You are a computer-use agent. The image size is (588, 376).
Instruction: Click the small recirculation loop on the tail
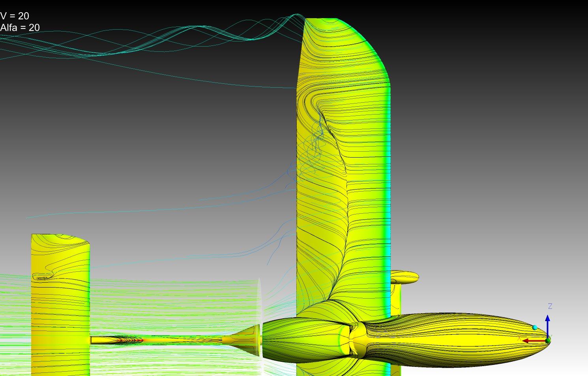[x=42, y=276]
